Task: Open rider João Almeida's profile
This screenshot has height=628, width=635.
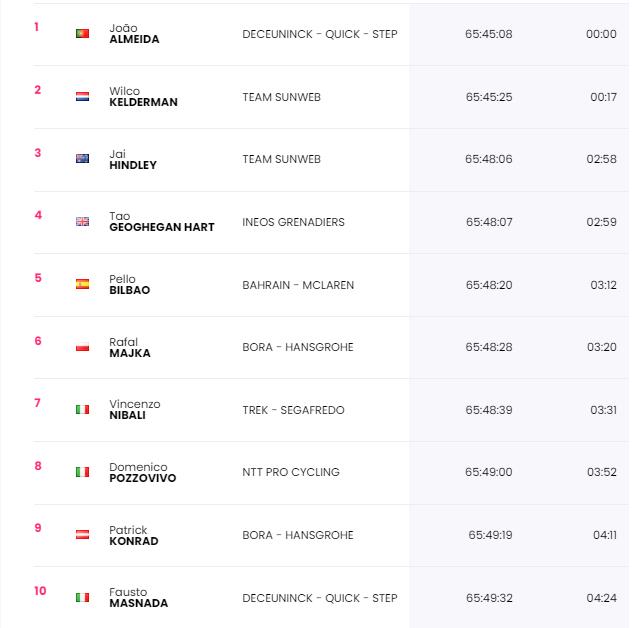Action: point(134,34)
